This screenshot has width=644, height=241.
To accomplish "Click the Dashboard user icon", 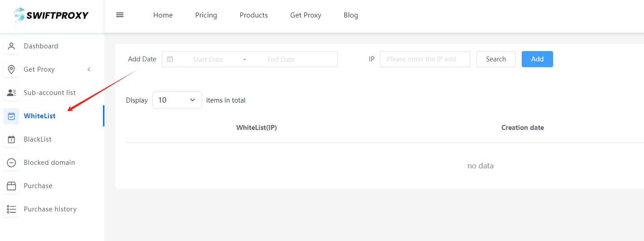I will (x=12, y=46).
